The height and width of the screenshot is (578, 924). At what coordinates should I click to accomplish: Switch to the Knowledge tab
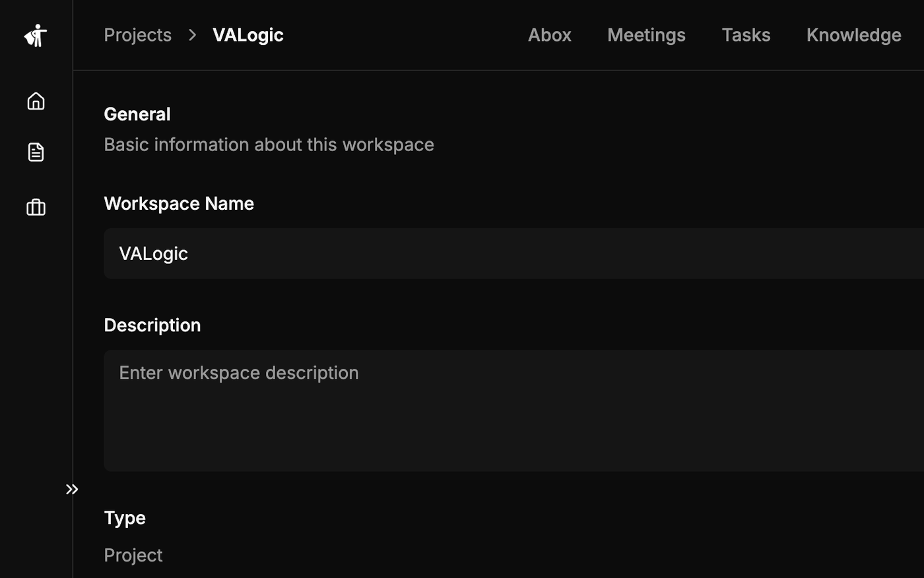click(x=853, y=35)
